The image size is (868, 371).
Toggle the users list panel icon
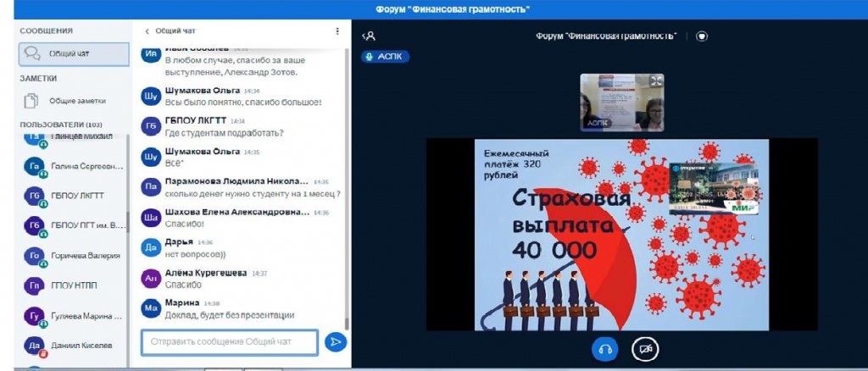[x=370, y=36]
